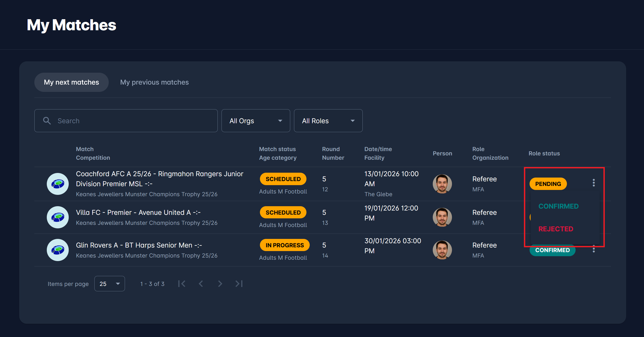Go to the last page of results
This screenshot has height=337, width=644.
[239, 284]
